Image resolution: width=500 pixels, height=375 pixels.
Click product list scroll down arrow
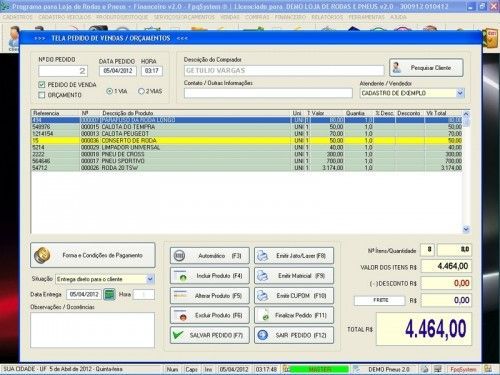[466, 229]
